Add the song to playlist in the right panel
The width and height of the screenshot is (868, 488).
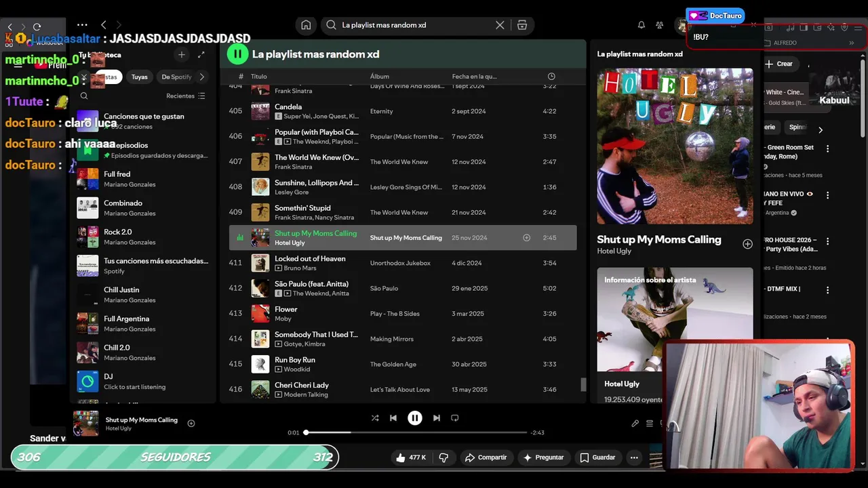[747, 244]
